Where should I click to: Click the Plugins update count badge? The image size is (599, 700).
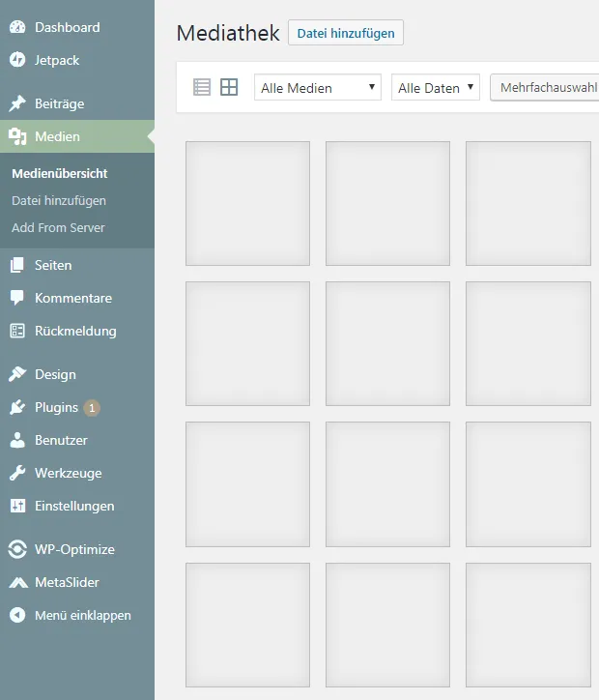(92, 408)
